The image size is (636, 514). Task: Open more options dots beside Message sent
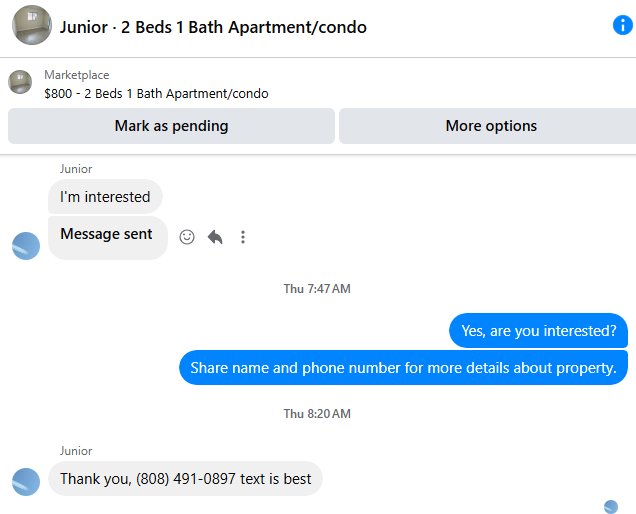(x=243, y=237)
